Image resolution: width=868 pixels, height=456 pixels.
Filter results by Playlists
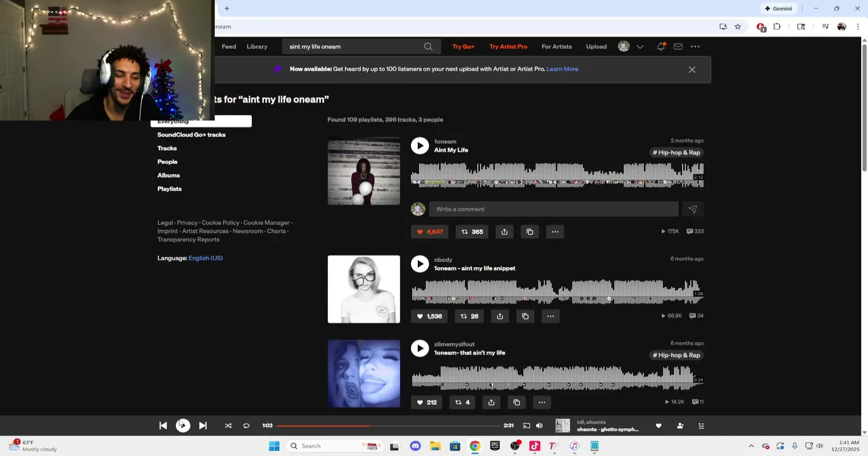pyautogui.click(x=170, y=189)
